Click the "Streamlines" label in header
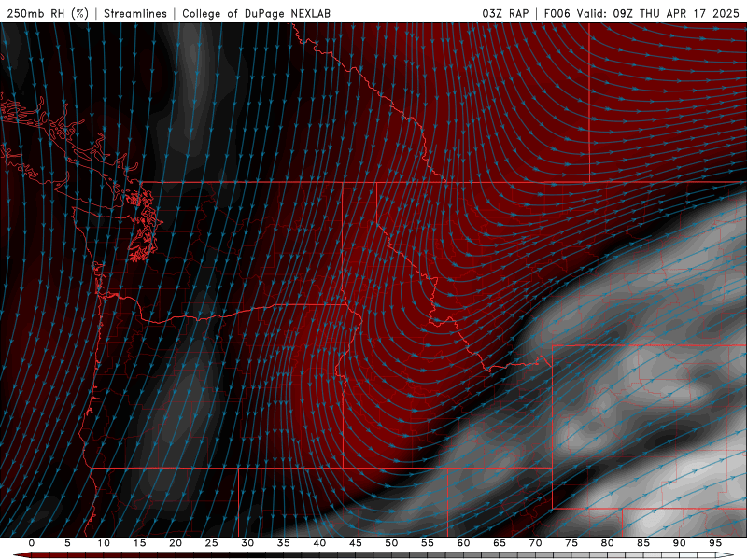The height and width of the screenshot is (560, 747). tap(135, 13)
